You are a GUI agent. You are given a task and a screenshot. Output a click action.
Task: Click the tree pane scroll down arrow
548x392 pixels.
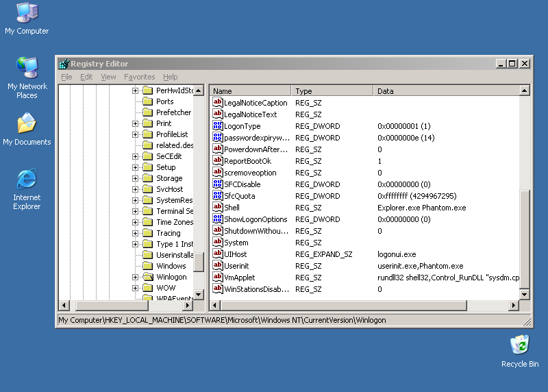[x=199, y=295]
